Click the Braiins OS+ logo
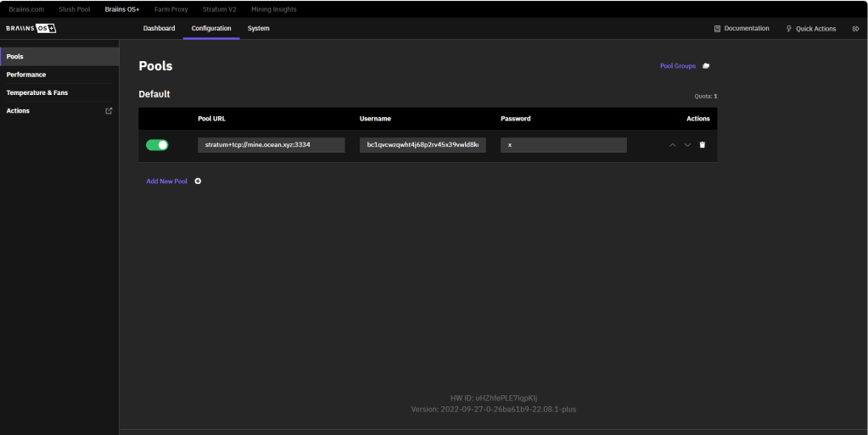 click(x=31, y=28)
